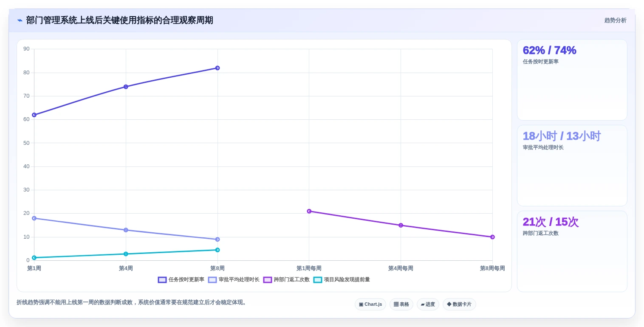Click the y-axis value 50

click(26, 143)
